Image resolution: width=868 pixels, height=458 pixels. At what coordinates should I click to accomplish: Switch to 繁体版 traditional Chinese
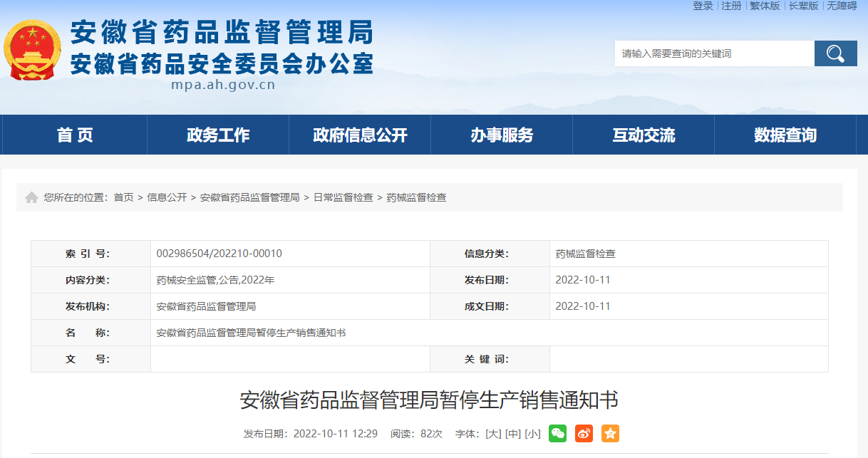coord(765,6)
